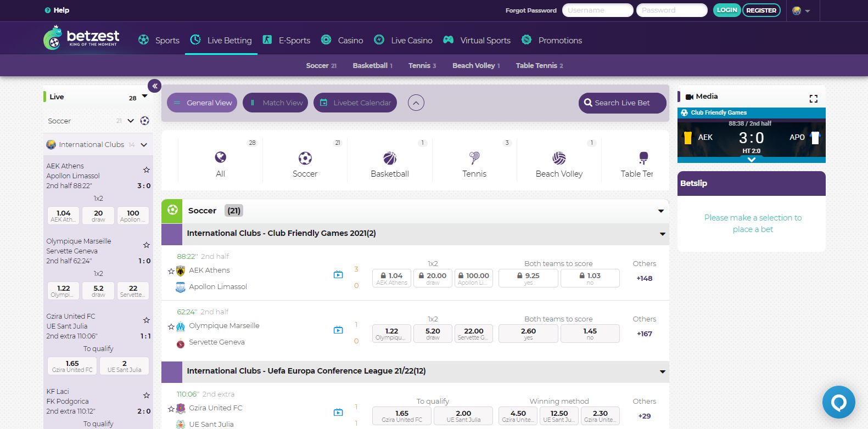This screenshot has height=429, width=868.
Task: Open Livebet Calendar
Action: [x=355, y=103]
